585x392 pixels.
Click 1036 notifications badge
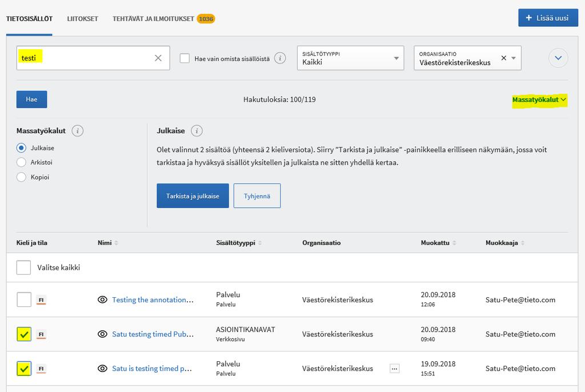tap(206, 19)
